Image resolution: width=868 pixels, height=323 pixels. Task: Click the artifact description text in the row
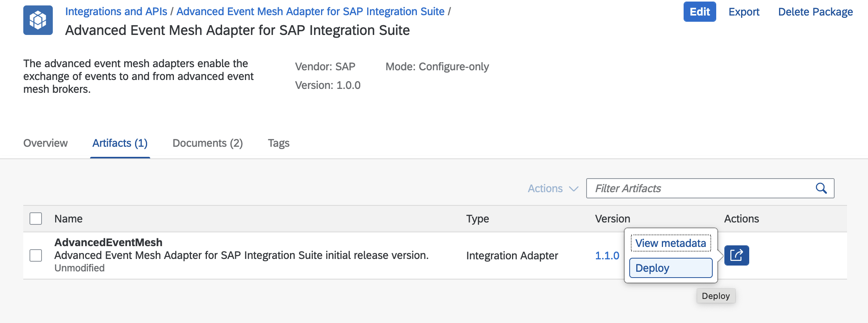tap(241, 255)
